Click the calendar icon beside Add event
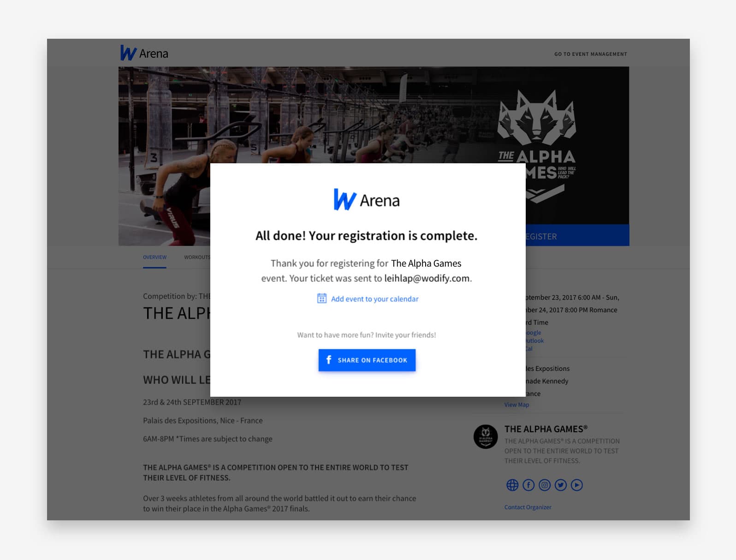 (x=322, y=298)
